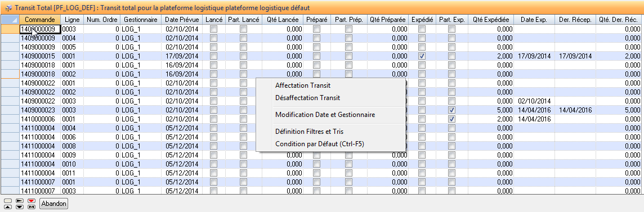Screen dimensions: 644x212
Task: Click the Date Prévue column header
Action: 182,20
